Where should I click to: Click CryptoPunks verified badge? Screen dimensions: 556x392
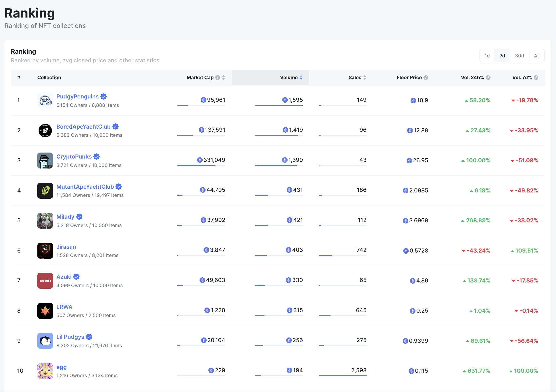coord(97,157)
